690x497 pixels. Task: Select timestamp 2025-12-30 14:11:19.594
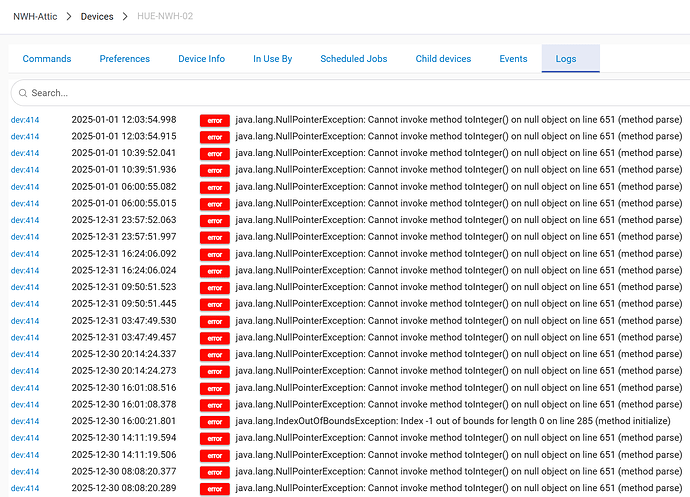124,438
